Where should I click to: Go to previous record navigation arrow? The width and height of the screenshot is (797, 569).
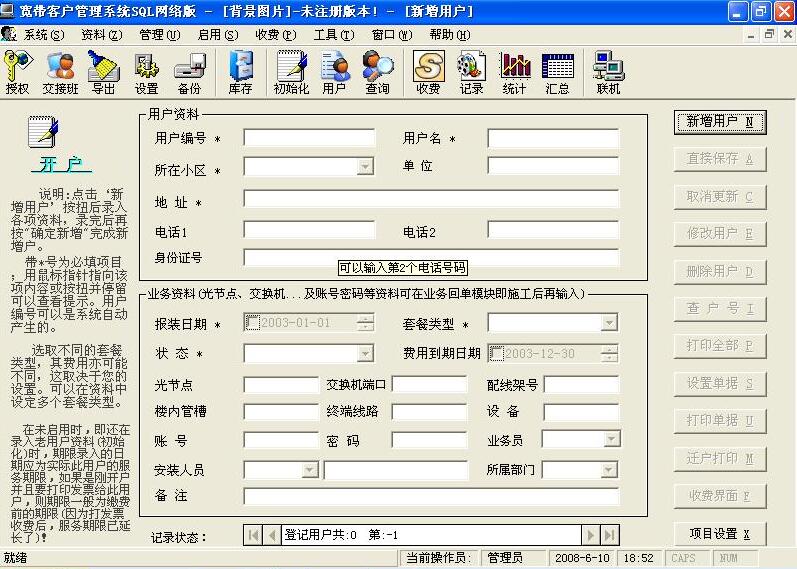[271, 535]
